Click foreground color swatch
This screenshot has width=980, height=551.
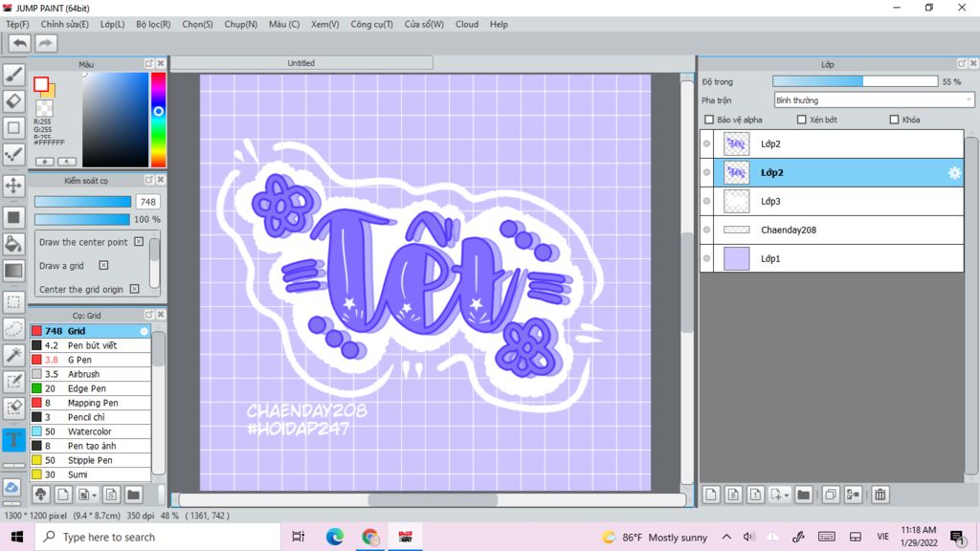click(41, 84)
